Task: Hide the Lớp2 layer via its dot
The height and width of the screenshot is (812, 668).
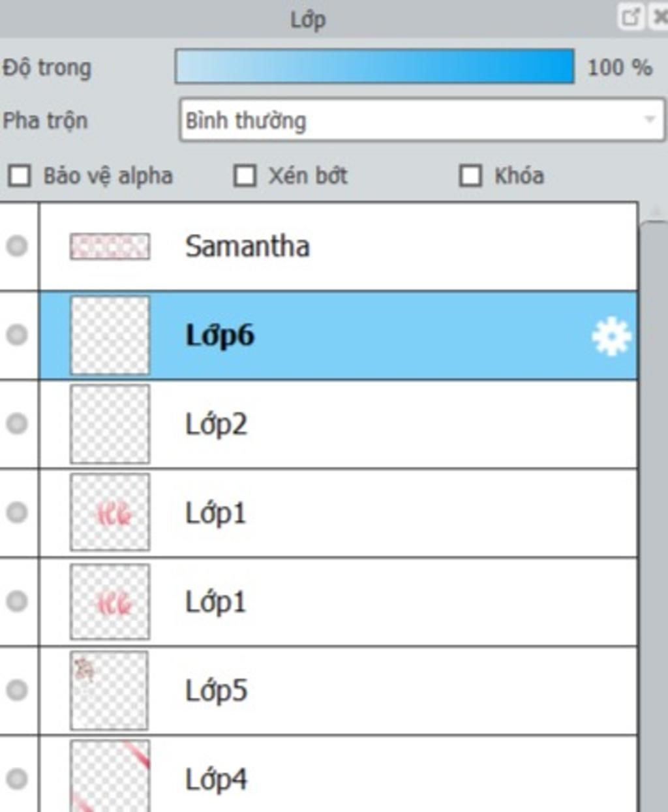Action: [x=17, y=423]
